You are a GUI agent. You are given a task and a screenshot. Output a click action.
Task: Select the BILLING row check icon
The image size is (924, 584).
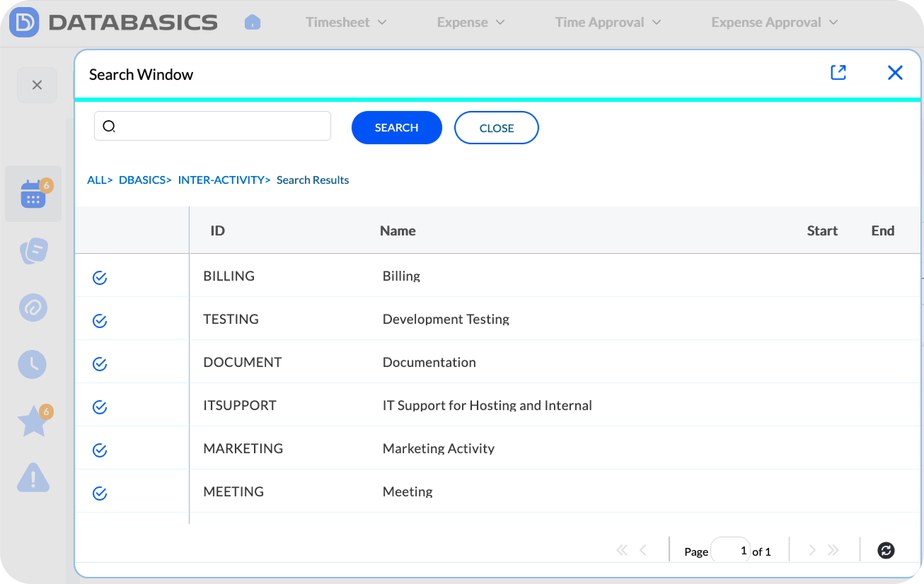coord(100,278)
